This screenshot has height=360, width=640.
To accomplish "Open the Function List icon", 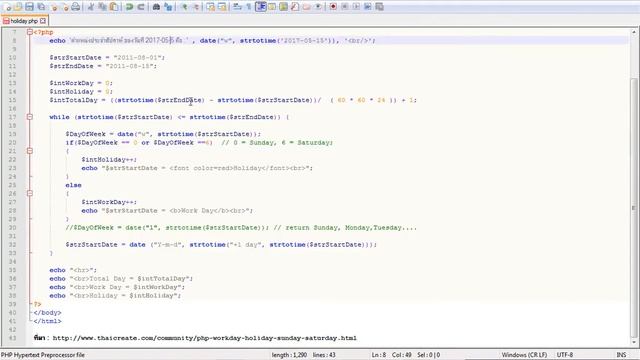I will tap(295, 7).
